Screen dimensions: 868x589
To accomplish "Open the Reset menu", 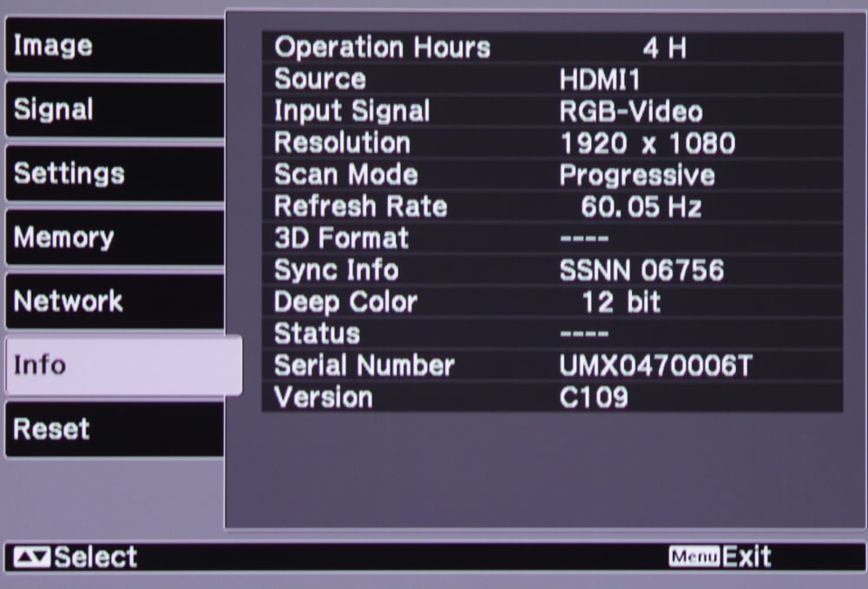I will 115,429.
